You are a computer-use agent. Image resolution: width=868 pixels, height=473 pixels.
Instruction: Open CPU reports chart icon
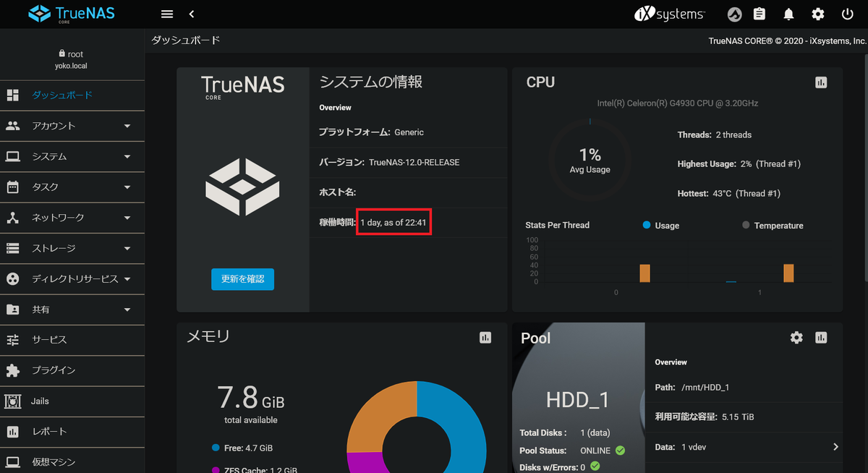pos(820,82)
